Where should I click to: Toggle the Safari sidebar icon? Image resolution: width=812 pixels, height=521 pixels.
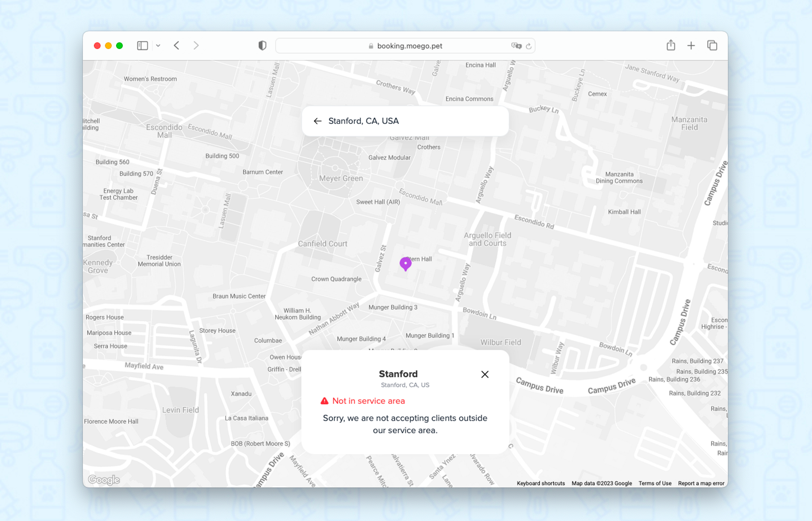pyautogui.click(x=142, y=45)
